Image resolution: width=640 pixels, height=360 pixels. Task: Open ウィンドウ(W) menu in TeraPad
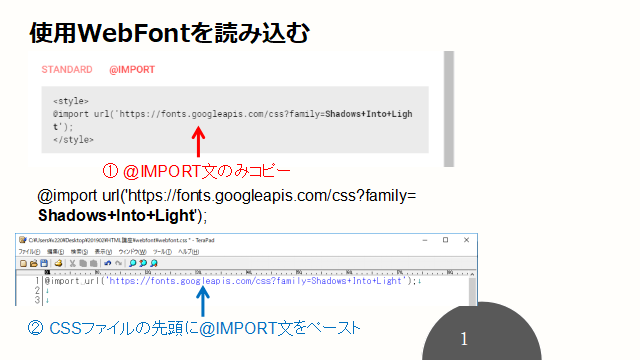click(132, 252)
